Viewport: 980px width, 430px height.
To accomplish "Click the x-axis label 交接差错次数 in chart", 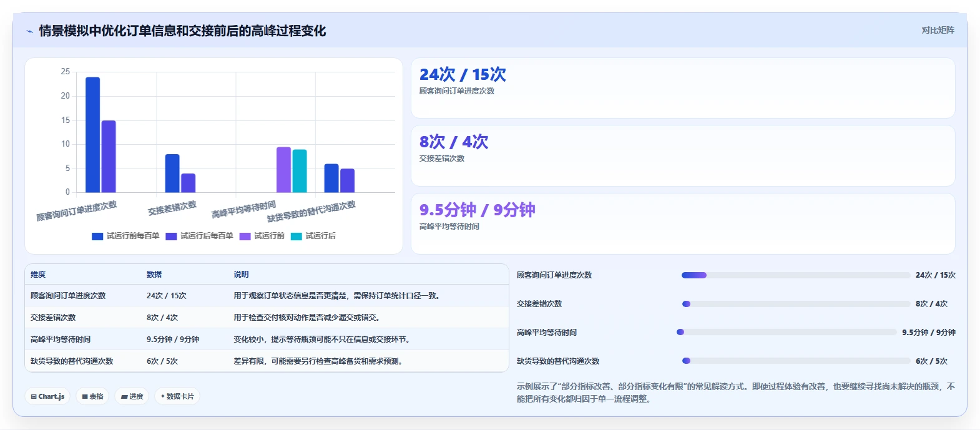I will 172,208.
